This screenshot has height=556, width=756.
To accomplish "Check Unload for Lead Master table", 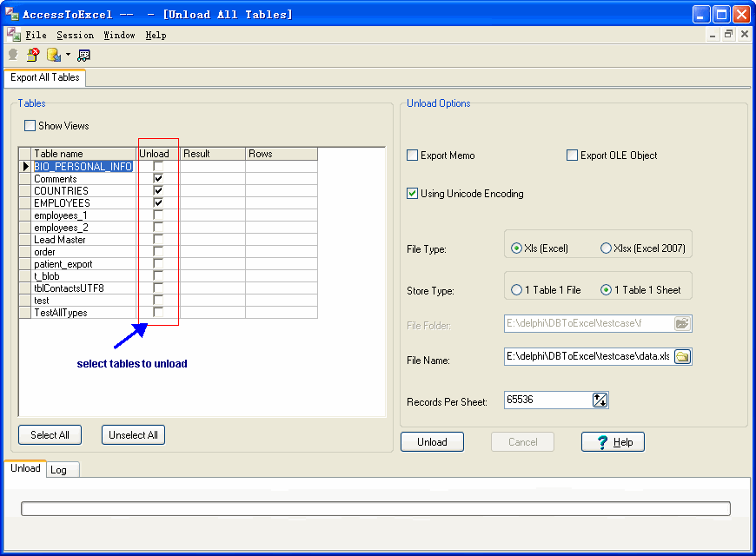I will pos(158,239).
